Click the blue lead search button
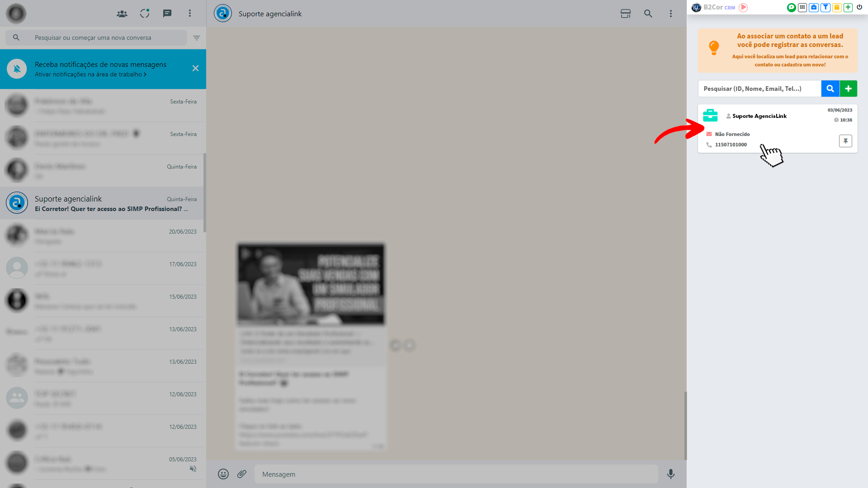 click(830, 89)
